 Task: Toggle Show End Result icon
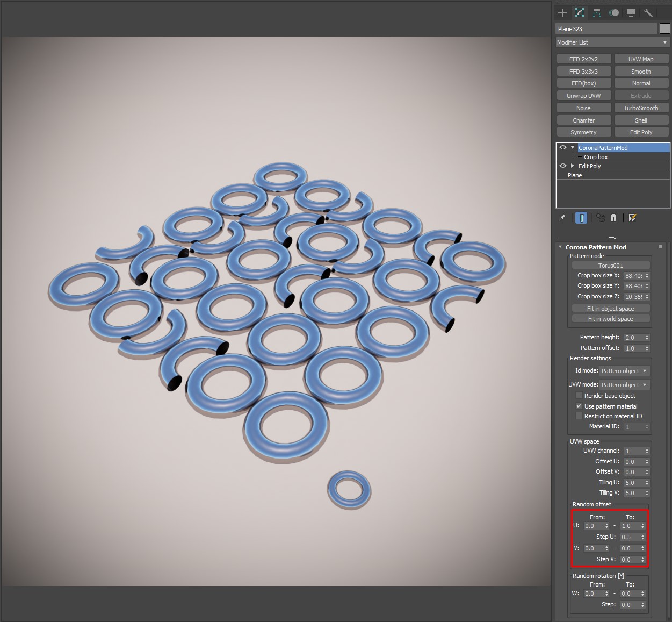pos(581,218)
